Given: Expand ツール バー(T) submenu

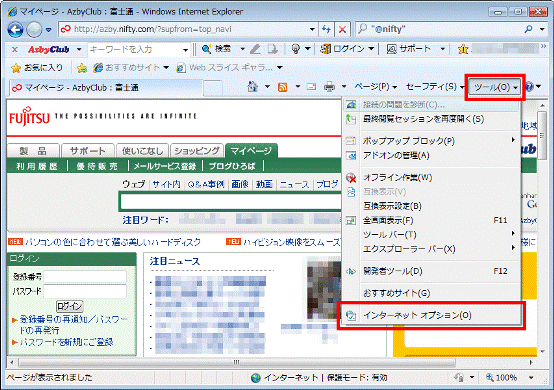Looking at the screenshot, I should pyautogui.click(x=431, y=235).
